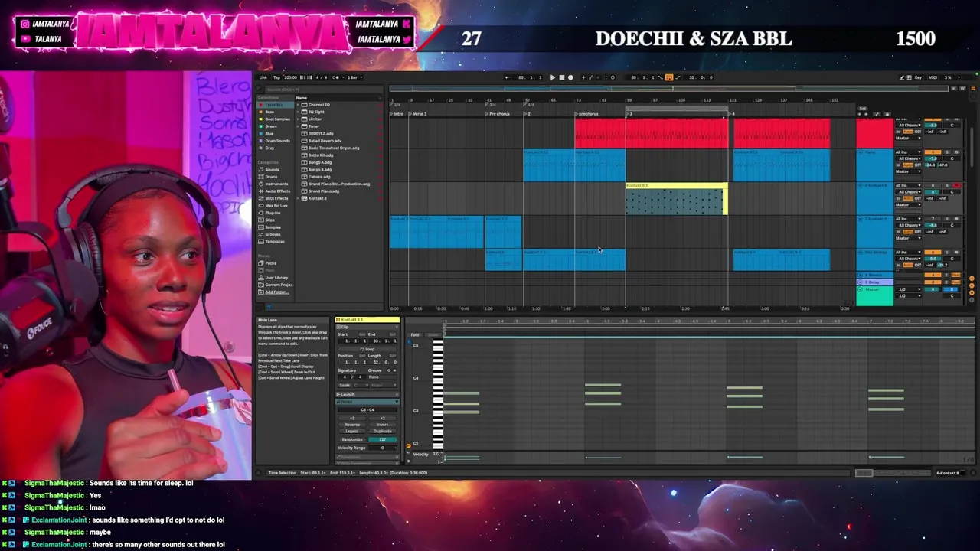Toggle the MIDI map mode switch
The height and width of the screenshot is (551, 980).
pyautogui.click(x=933, y=77)
